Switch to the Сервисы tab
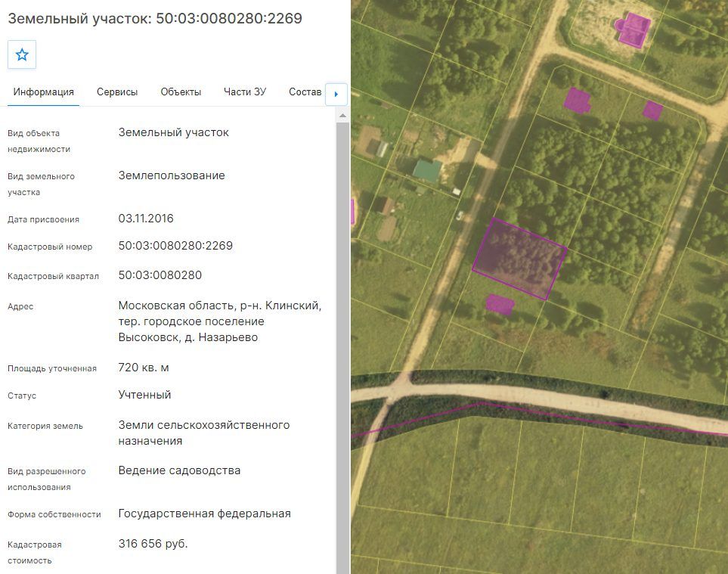 (117, 92)
